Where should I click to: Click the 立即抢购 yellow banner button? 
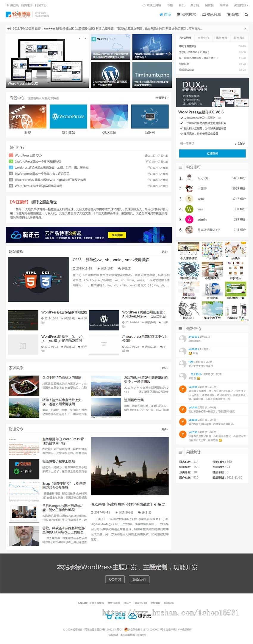117,235
